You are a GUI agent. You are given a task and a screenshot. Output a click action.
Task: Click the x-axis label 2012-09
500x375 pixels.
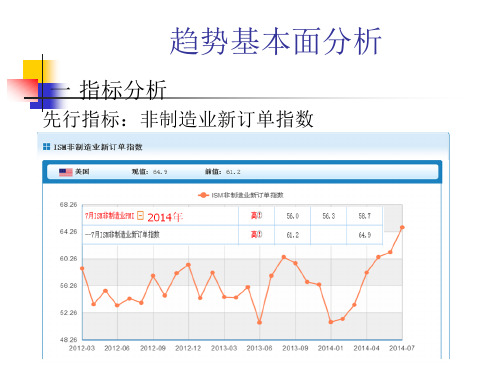click(153, 348)
